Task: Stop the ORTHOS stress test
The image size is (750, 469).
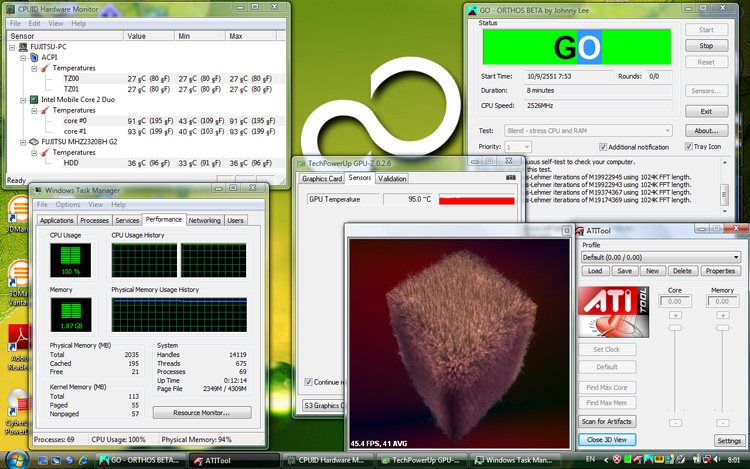Action: click(706, 46)
